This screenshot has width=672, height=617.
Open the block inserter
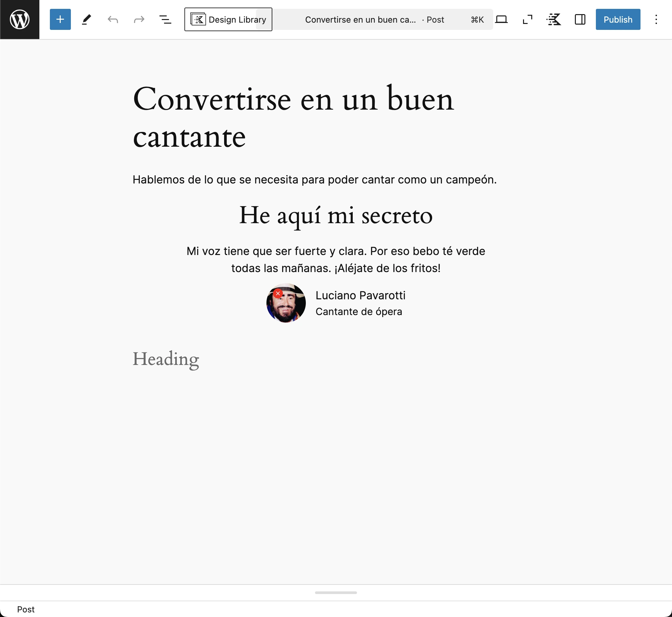tap(60, 19)
